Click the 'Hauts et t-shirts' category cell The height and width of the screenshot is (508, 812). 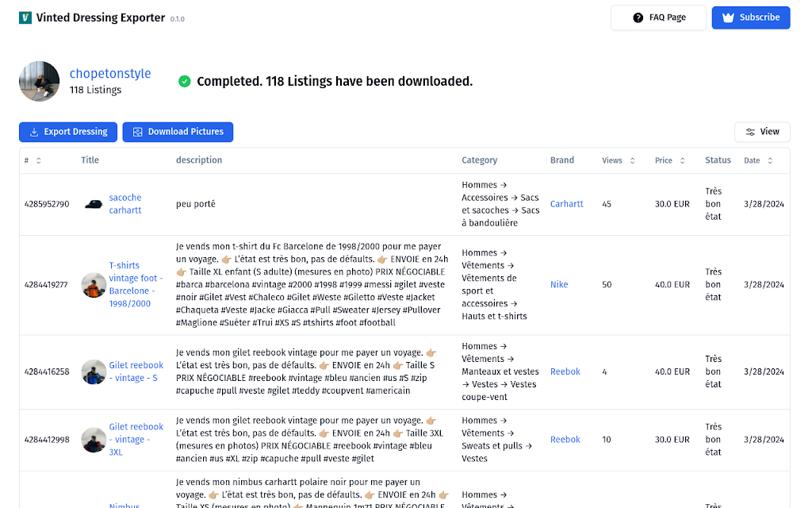pyautogui.click(x=494, y=285)
